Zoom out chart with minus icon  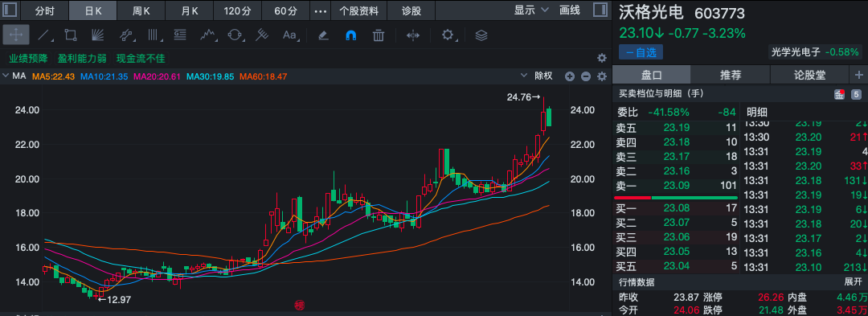tap(586, 76)
